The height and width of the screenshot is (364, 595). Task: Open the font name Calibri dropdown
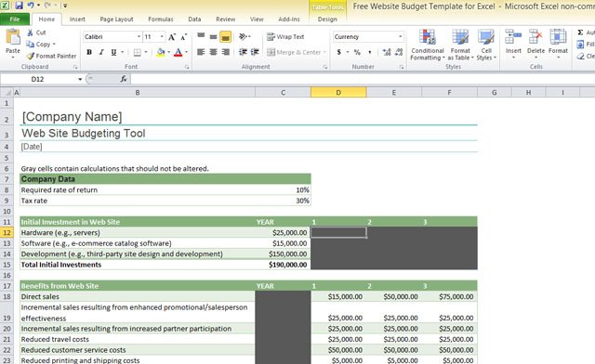click(139, 37)
